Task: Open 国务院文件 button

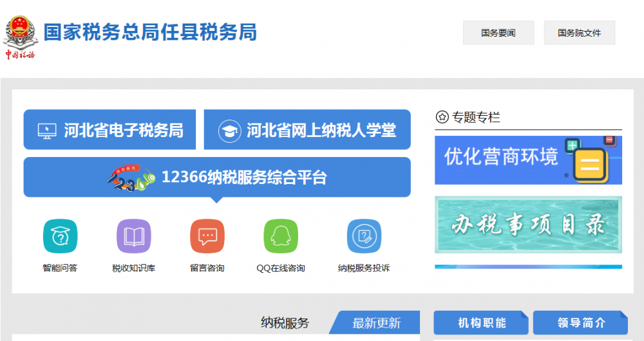Action: [x=579, y=33]
